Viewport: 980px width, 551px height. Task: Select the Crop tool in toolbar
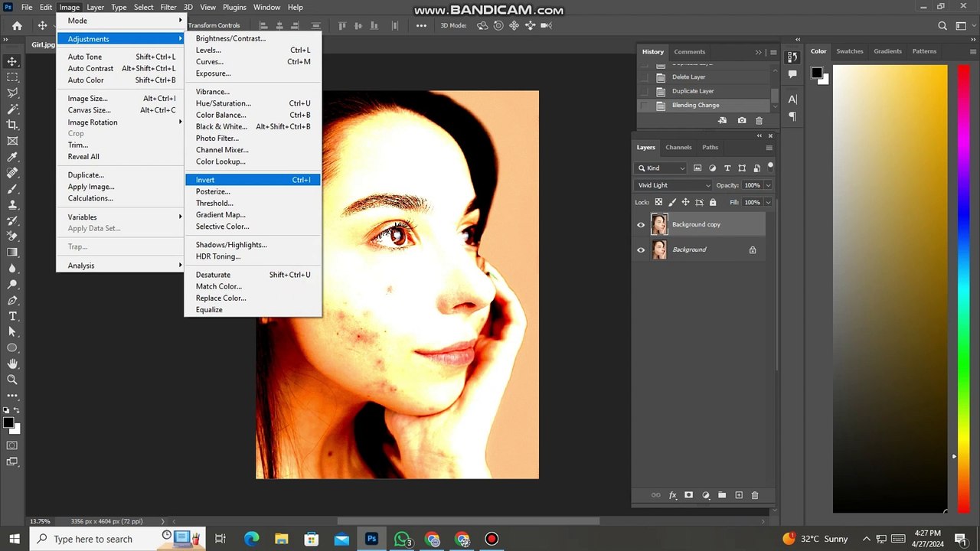[x=12, y=125]
